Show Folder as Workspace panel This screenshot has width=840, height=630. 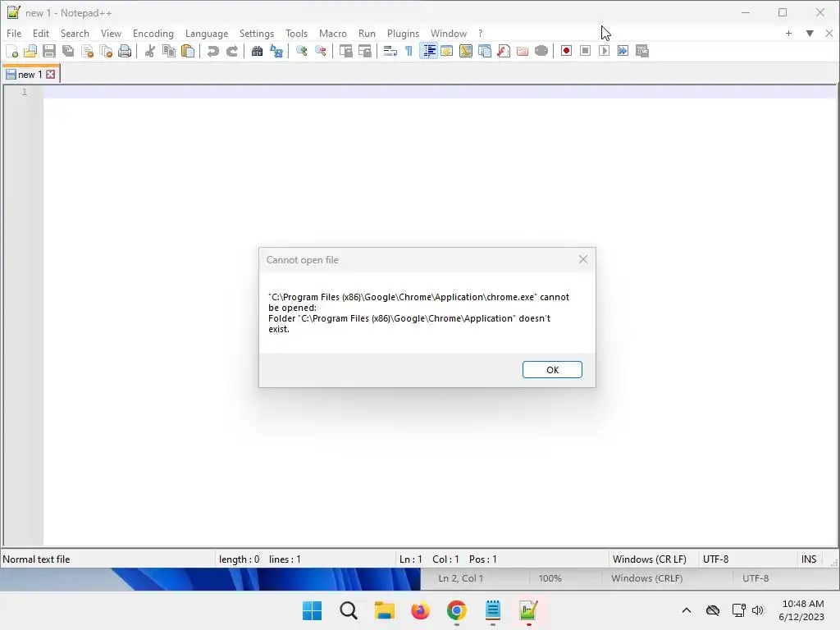coord(523,51)
